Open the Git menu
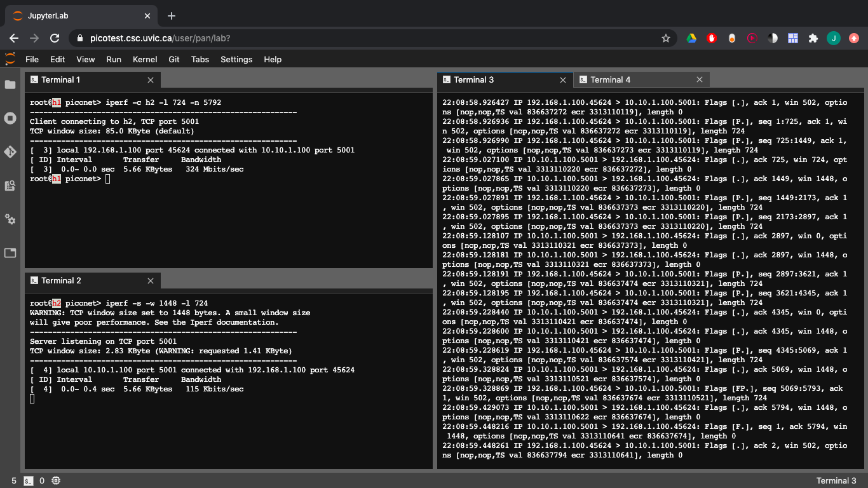The image size is (868, 488). click(173, 59)
